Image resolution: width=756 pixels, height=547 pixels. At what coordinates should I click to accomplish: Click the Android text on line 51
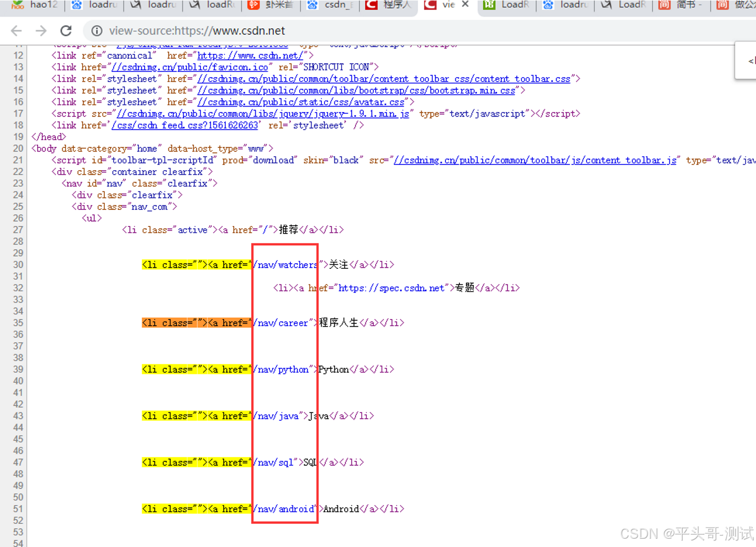click(x=341, y=509)
